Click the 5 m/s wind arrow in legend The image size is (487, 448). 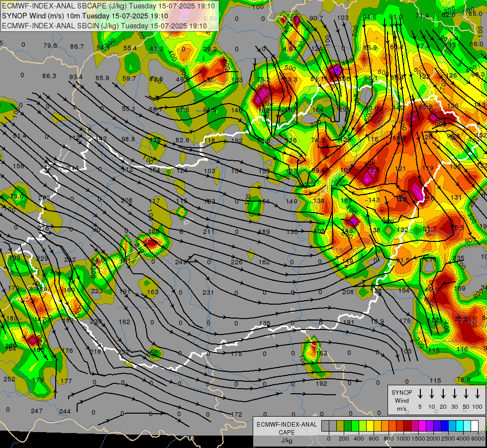coord(420,394)
